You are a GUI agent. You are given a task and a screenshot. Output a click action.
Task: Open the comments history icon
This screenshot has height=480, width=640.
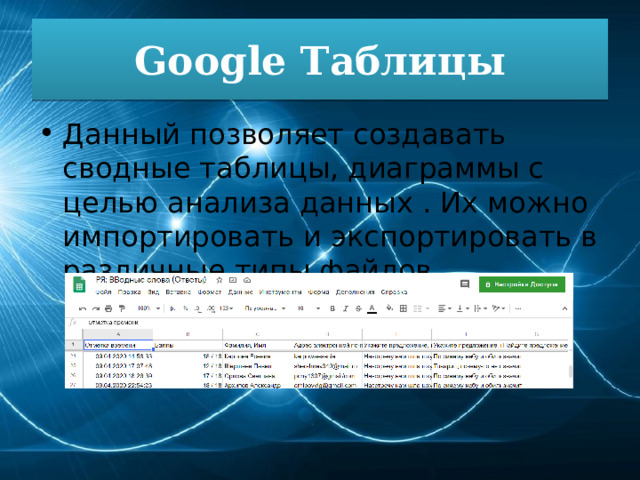[x=464, y=284]
